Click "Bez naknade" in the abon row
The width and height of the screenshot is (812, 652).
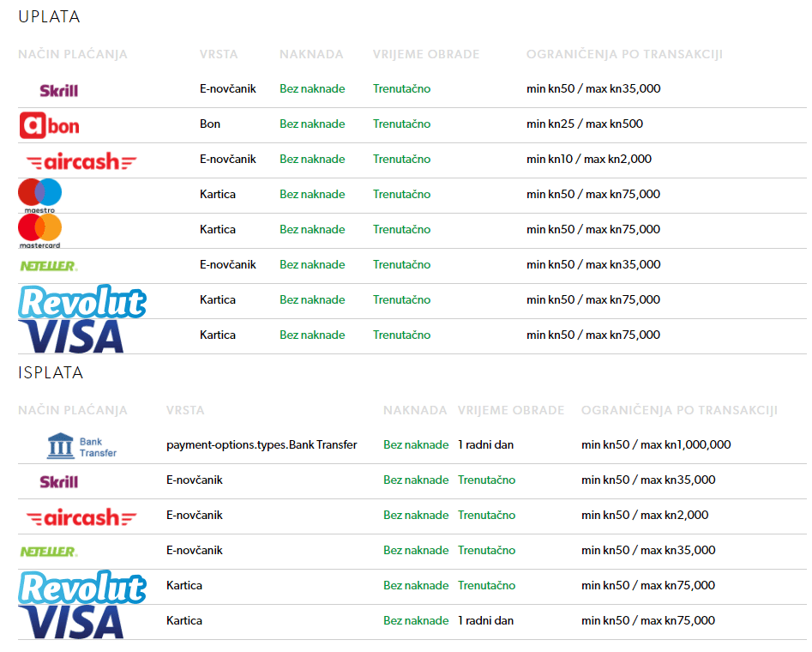tap(312, 124)
